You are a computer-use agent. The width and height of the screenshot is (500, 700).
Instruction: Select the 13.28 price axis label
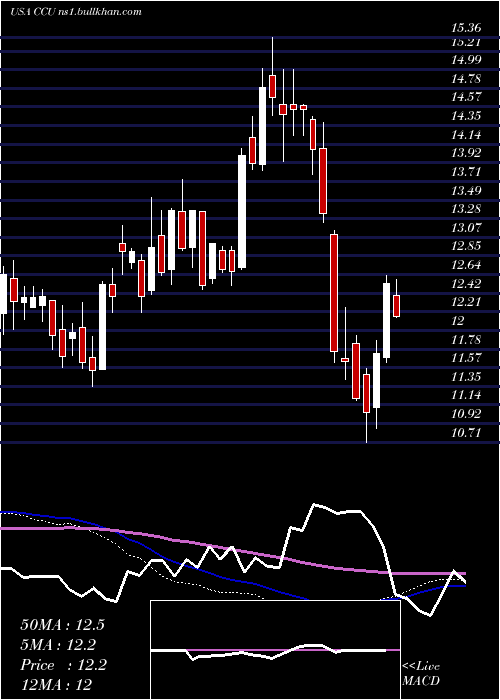[466, 209]
